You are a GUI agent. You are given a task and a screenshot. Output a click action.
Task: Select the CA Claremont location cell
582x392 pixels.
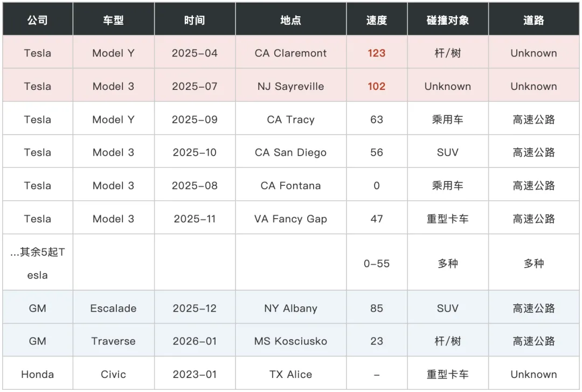point(291,53)
